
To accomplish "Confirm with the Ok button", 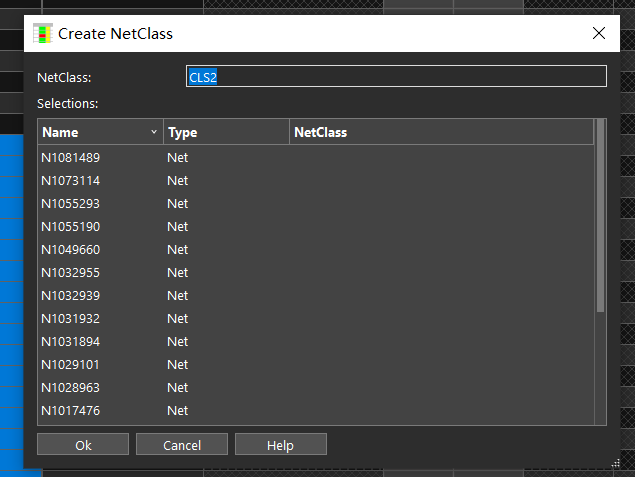I will [x=83, y=445].
